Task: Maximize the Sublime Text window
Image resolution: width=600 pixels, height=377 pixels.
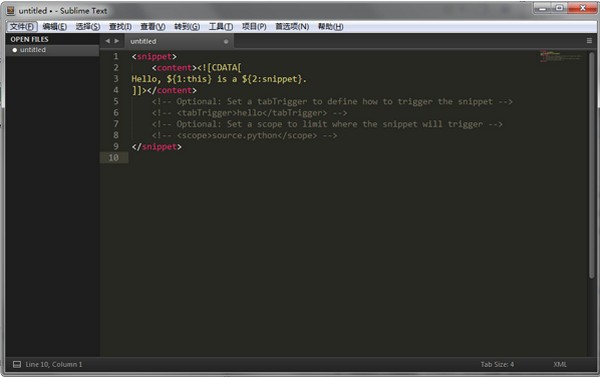Action: [559, 8]
